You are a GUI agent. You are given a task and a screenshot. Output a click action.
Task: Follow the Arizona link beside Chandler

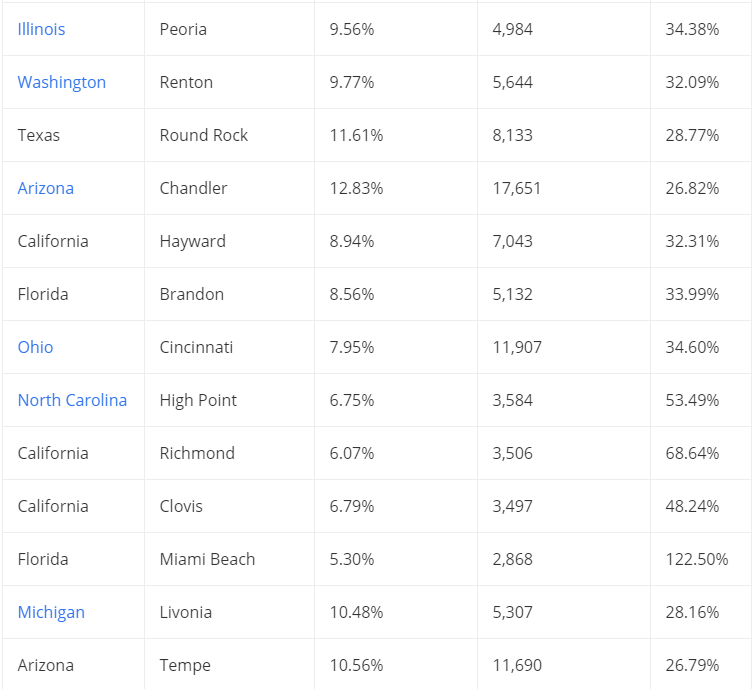tap(45, 188)
